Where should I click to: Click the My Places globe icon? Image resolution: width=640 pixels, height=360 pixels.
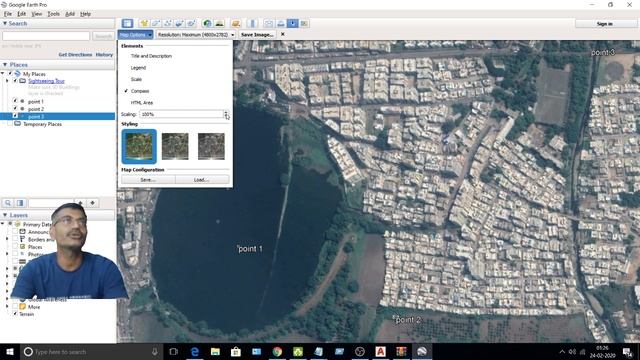[x=18, y=73]
